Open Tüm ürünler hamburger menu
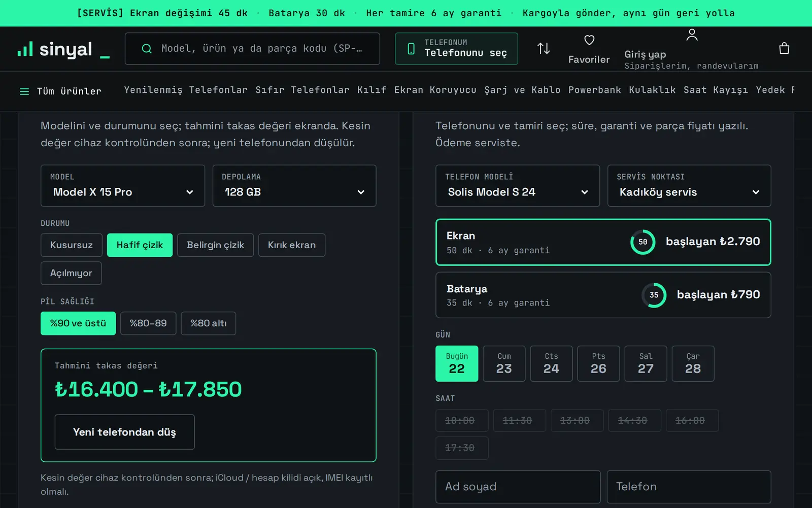This screenshot has width=812, height=508. (60, 91)
